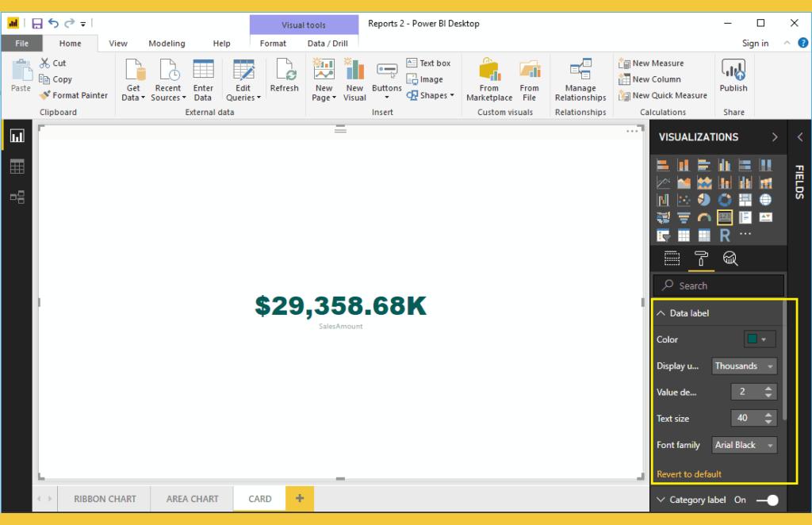Collapse the Visualizations pane chevron
Image resolution: width=812 pixels, height=525 pixels.
pyautogui.click(x=775, y=137)
